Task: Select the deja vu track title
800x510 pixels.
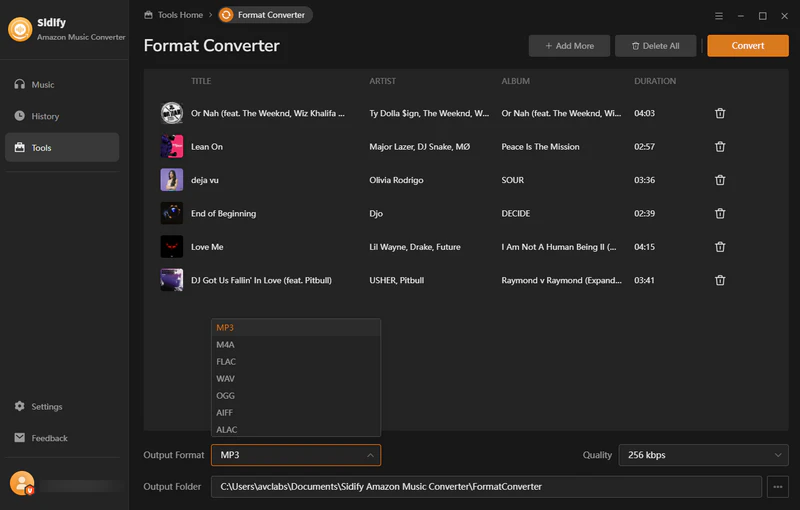Action: (205, 180)
